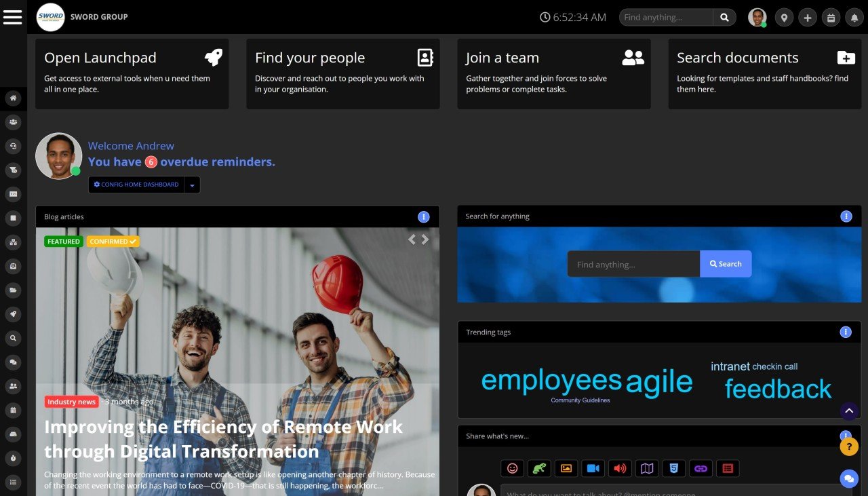Select the Home icon in the left sidebar
868x496 pixels.
[x=13, y=98]
